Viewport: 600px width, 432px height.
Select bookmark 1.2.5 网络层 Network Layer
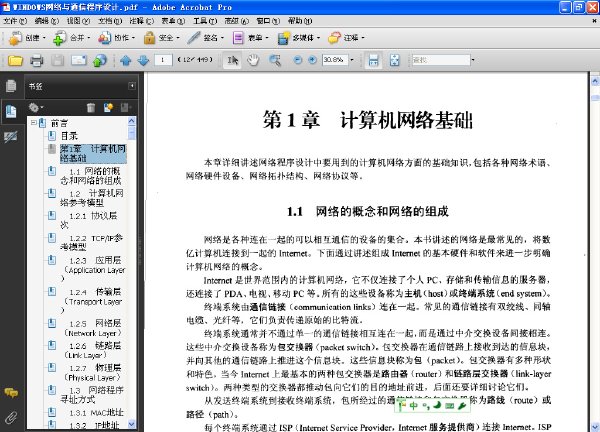tap(92, 328)
